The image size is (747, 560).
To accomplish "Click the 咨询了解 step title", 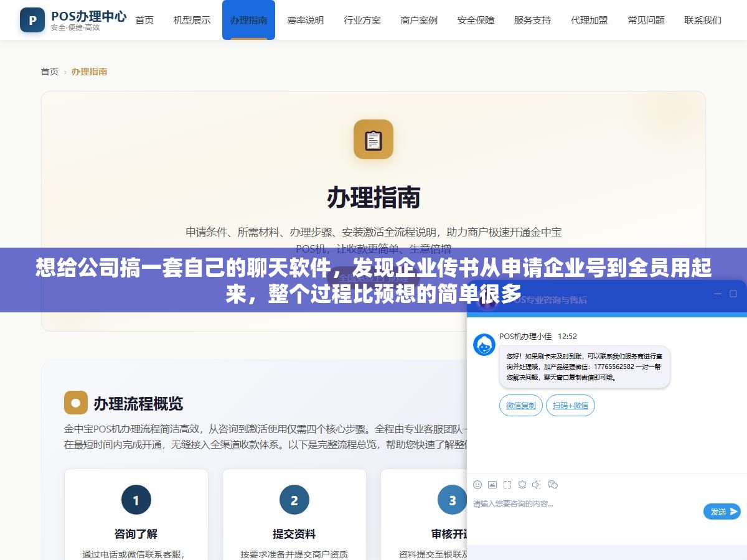I will 136,534.
